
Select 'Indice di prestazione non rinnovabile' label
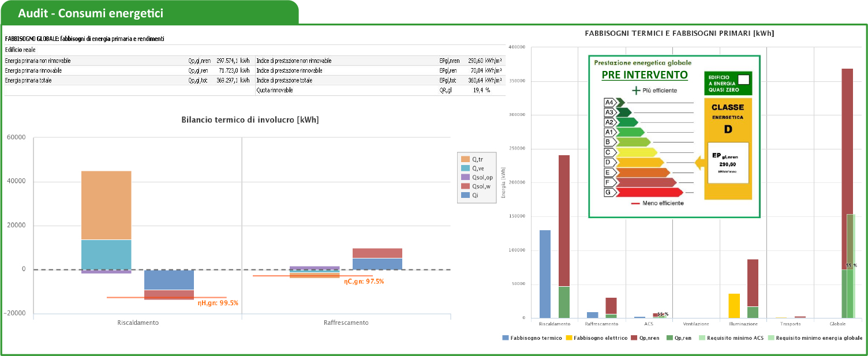294,61
